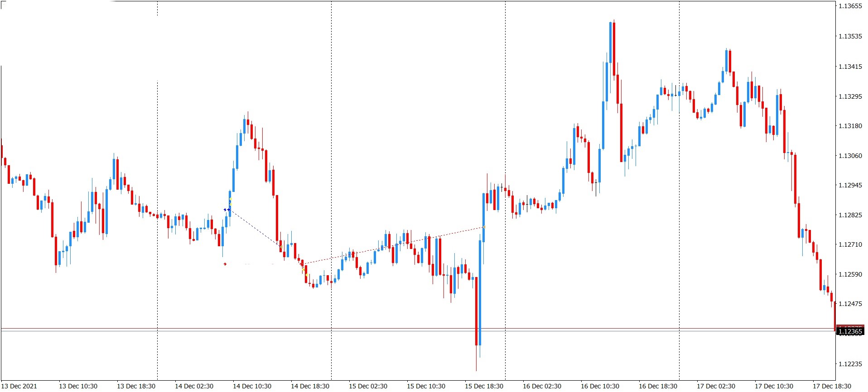Click the '14 Dec 10:30' time label

pyautogui.click(x=252, y=386)
